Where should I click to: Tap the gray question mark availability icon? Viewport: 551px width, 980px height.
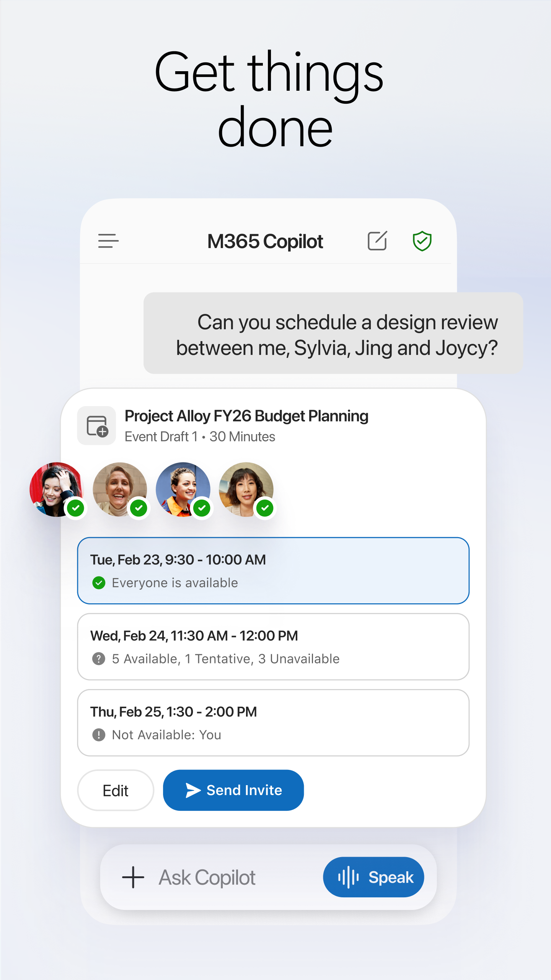(x=99, y=659)
